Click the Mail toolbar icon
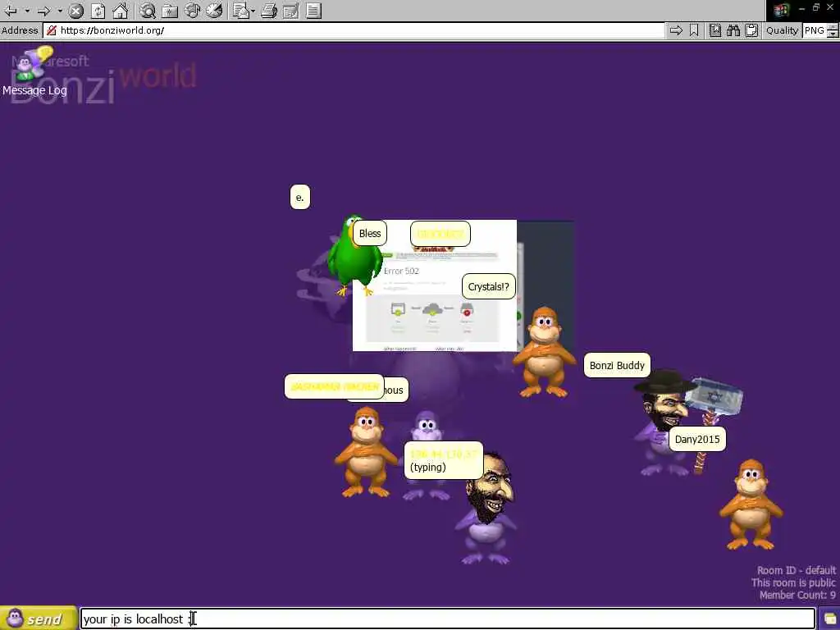Screen dimensions: 840x630 click(x=241, y=11)
